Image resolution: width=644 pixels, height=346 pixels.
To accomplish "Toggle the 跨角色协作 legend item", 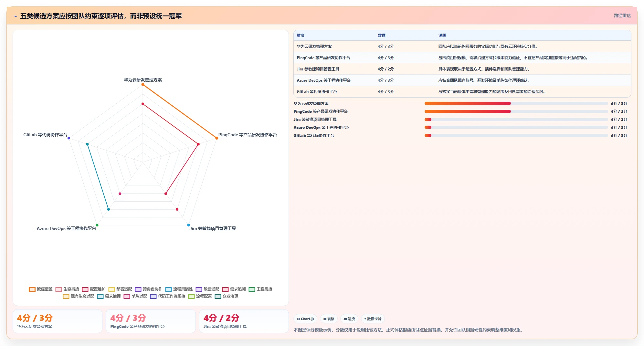I will pyautogui.click(x=149, y=289).
